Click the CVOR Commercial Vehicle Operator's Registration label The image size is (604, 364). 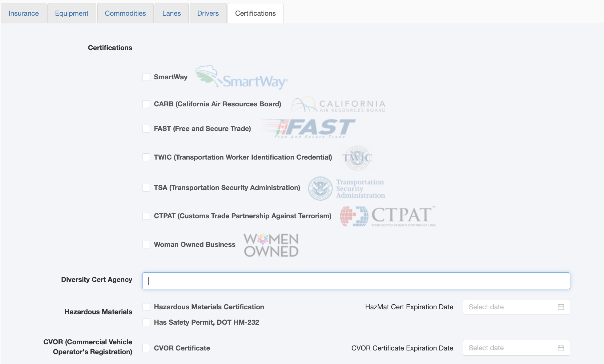point(88,347)
